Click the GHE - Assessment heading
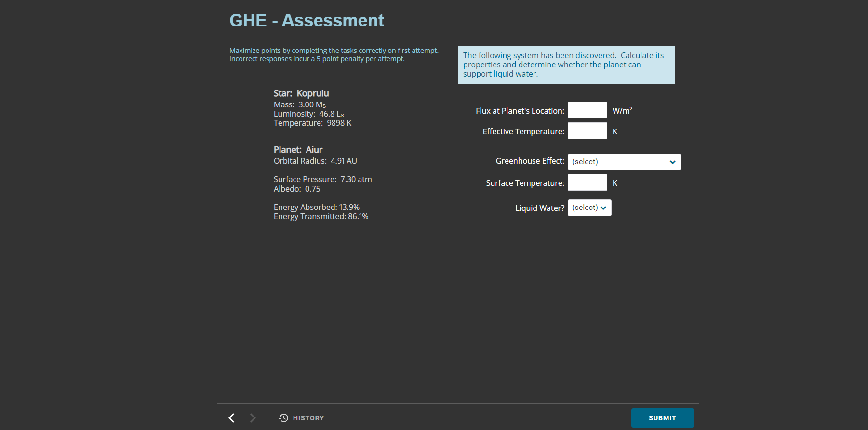 [x=307, y=20]
